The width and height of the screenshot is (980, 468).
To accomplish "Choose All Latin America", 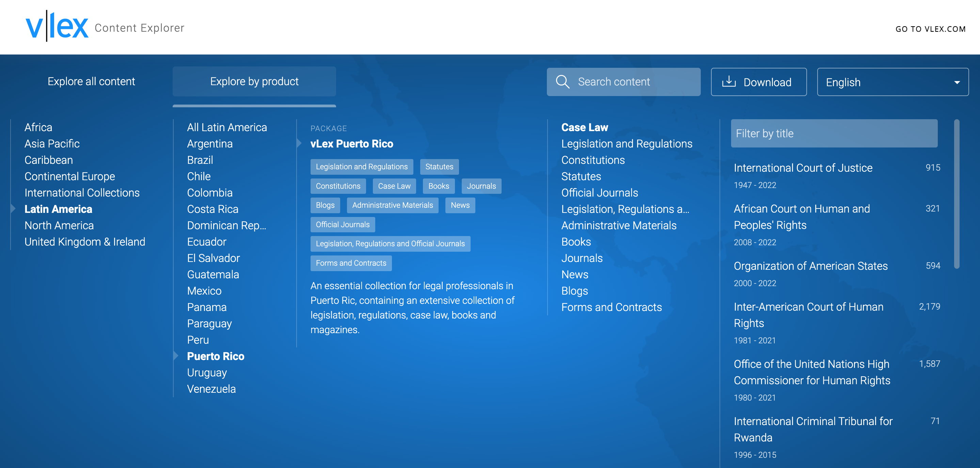I will pos(227,127).
